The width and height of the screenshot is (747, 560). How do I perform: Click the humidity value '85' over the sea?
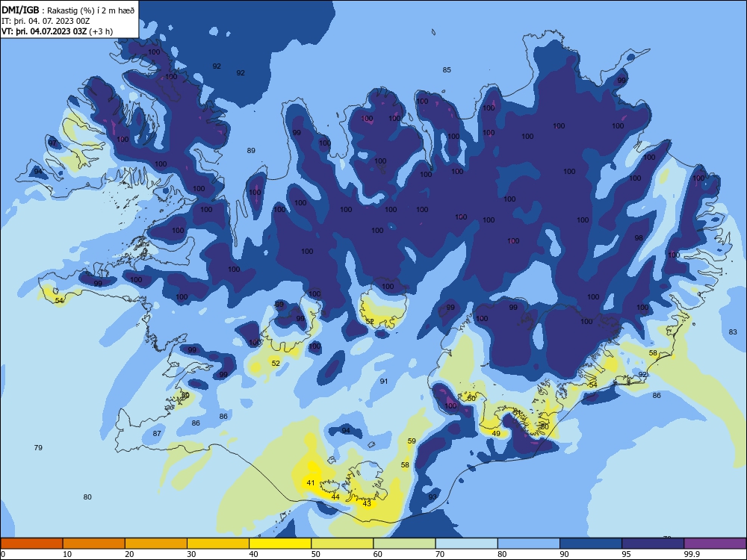[447, 70]
